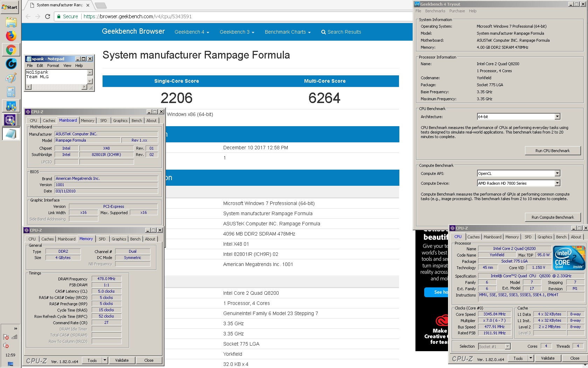Click the Multi-Core Score 6264 value

click(324, 98)
